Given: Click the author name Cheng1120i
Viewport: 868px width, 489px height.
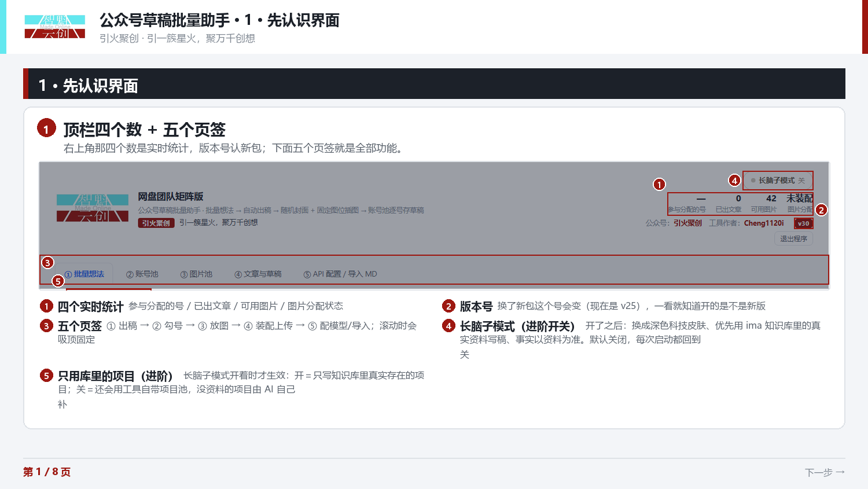Looking at the screenshot, I should [x=764, y=223].
